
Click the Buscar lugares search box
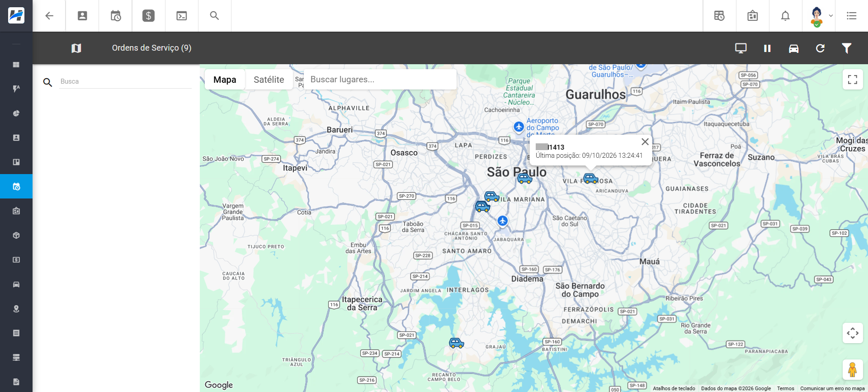coord(380,80)
